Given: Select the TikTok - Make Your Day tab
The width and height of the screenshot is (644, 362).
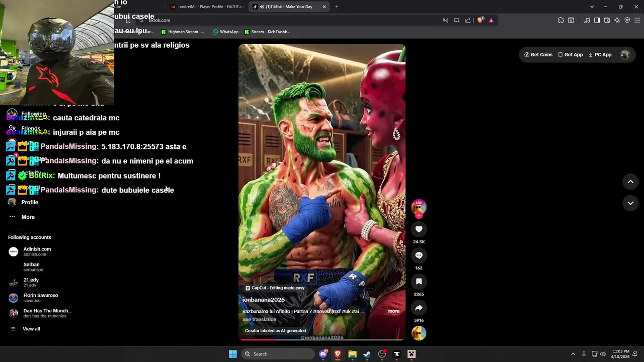Looking at the screenshot, I should coord(288,7).
